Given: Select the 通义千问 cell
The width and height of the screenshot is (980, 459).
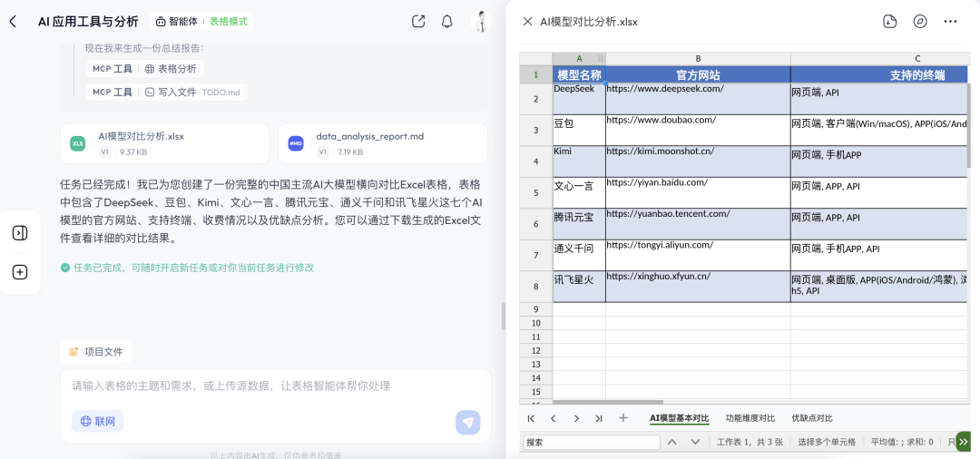Looking at the screenshot, I should (x=579, y=256).
